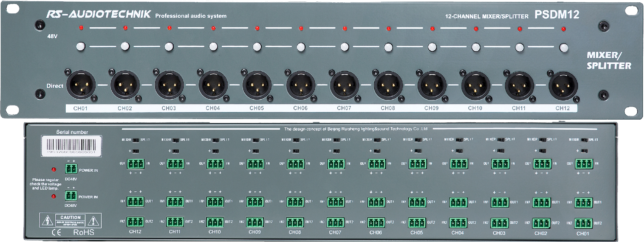The height and width of the screenshot is (242, 644).
Task: Click the CH12 XLR Direct connector
Action: pyautogui.click(x=563, y=86)
